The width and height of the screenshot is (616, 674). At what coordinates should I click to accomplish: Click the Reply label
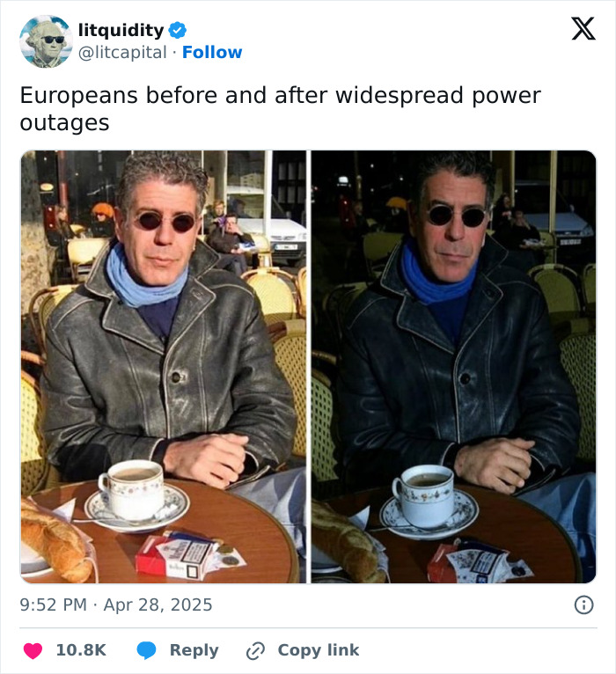(x=194, y=650)
